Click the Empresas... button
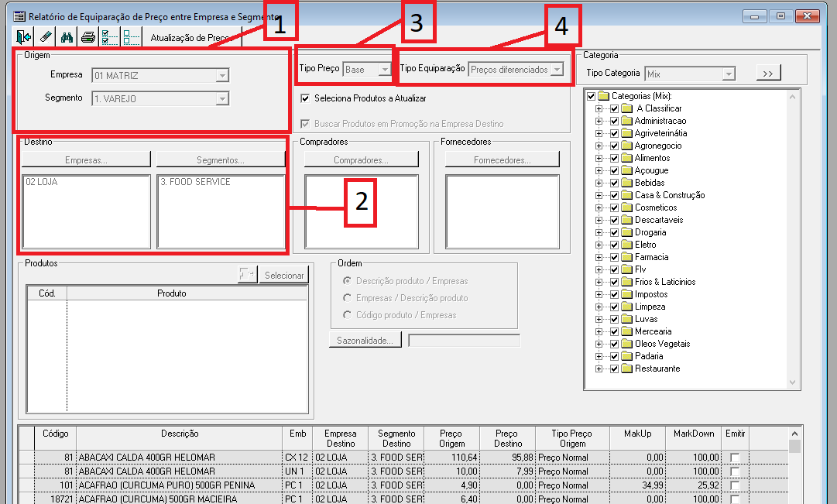This screenshot has height=504, width=837. click(87, 159)
